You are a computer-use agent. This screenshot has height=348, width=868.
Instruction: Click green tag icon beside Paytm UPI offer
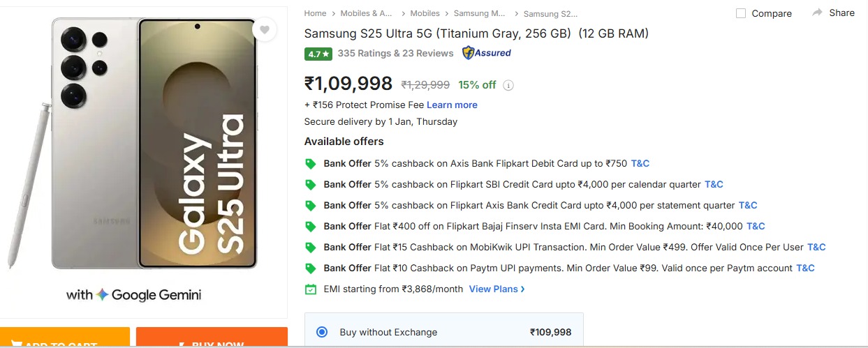[311, 268]
